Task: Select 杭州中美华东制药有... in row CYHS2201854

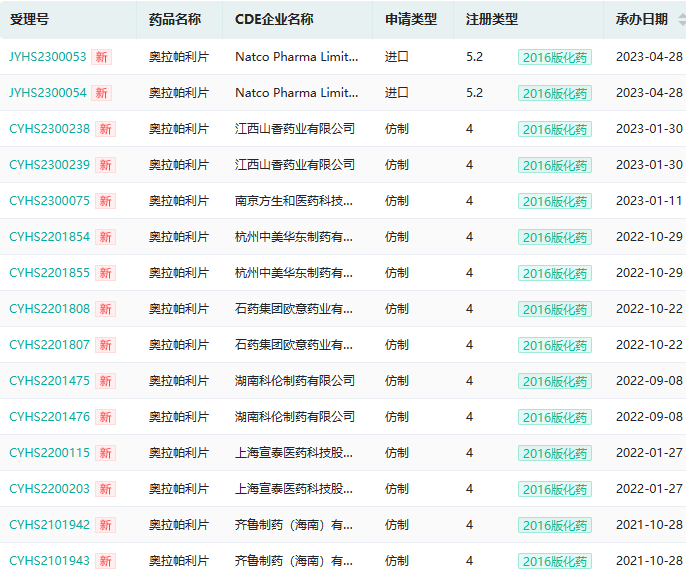Action: coord(294,237)
